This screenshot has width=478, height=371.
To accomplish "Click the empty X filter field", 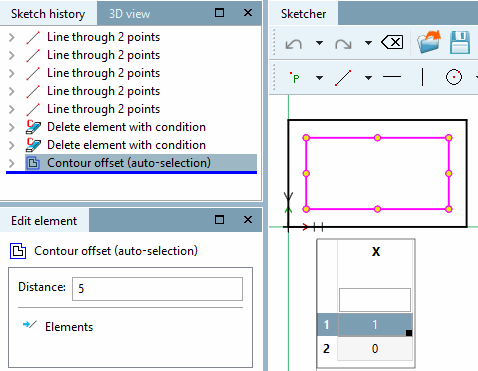I will click(375, 300).
